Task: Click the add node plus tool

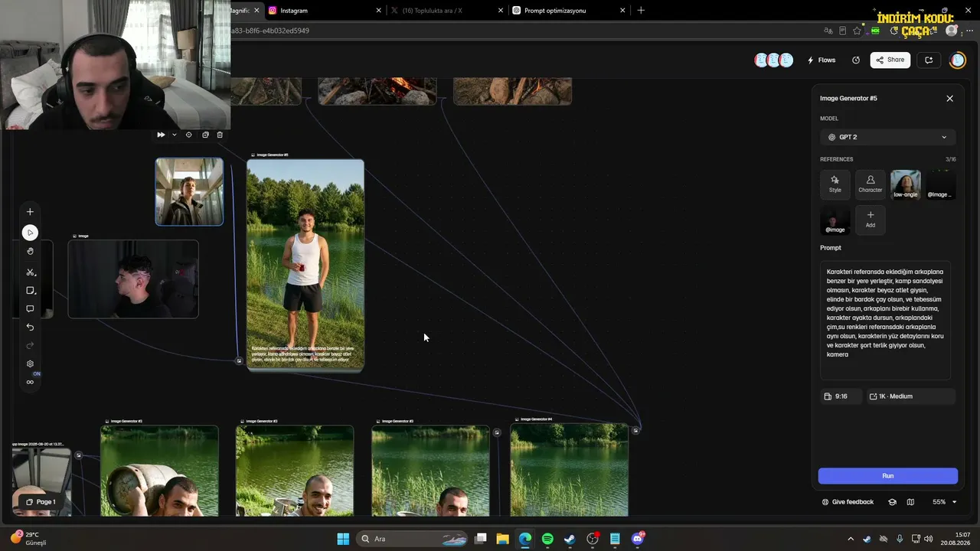Action: tap(30, 212)
